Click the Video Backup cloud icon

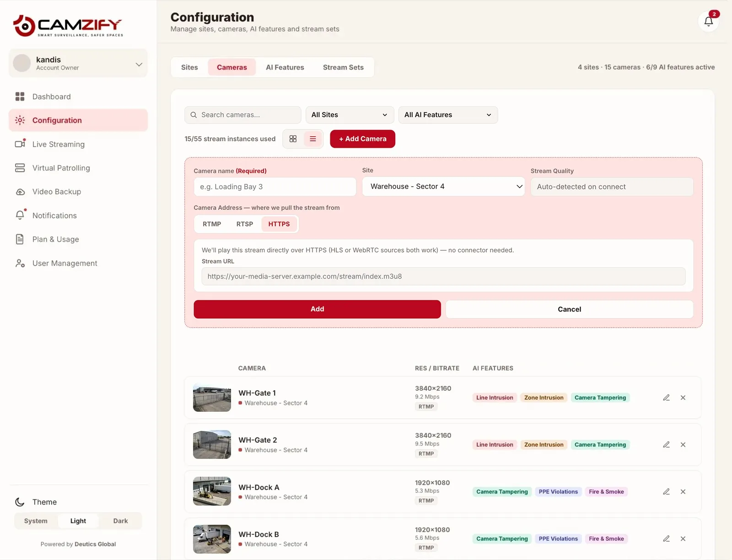click(20, 192)
